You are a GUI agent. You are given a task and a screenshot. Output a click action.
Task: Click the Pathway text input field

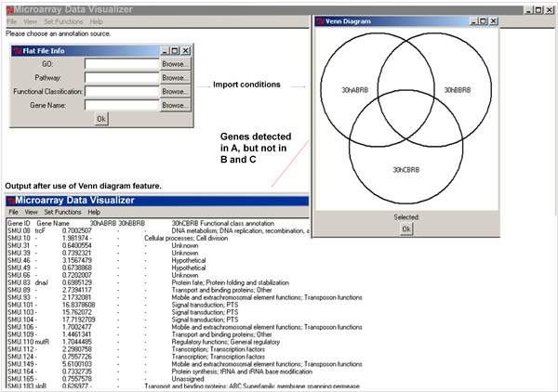[121, 78]
